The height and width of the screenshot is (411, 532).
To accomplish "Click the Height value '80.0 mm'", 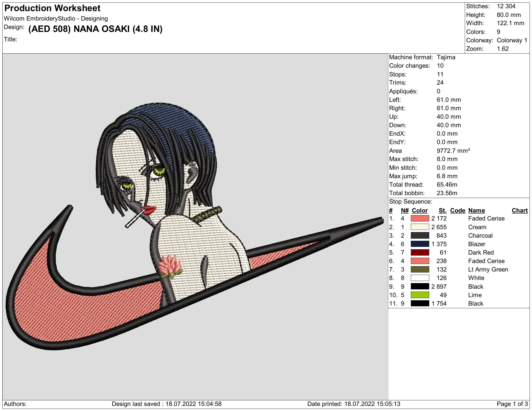I will coord(509,15).
